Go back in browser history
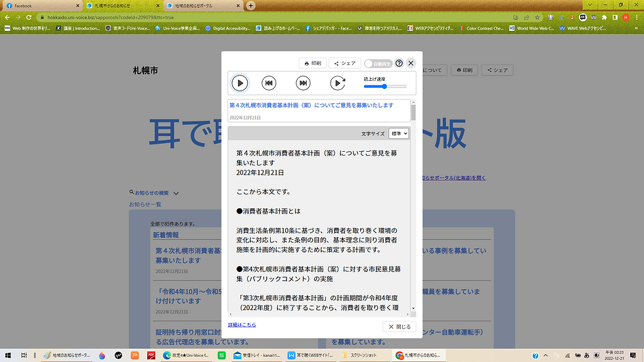The width and height of the screenshot is (644, 362). point(7,17)
